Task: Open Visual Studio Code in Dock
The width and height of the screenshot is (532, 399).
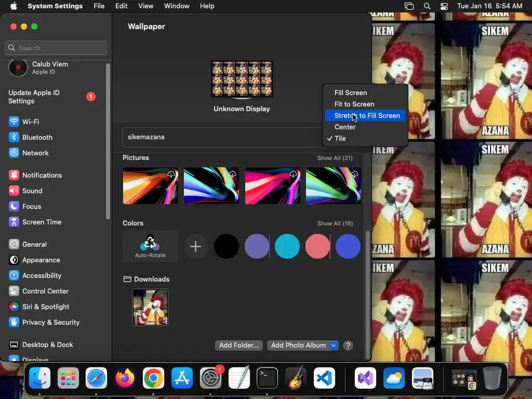Action: (324, 378)
